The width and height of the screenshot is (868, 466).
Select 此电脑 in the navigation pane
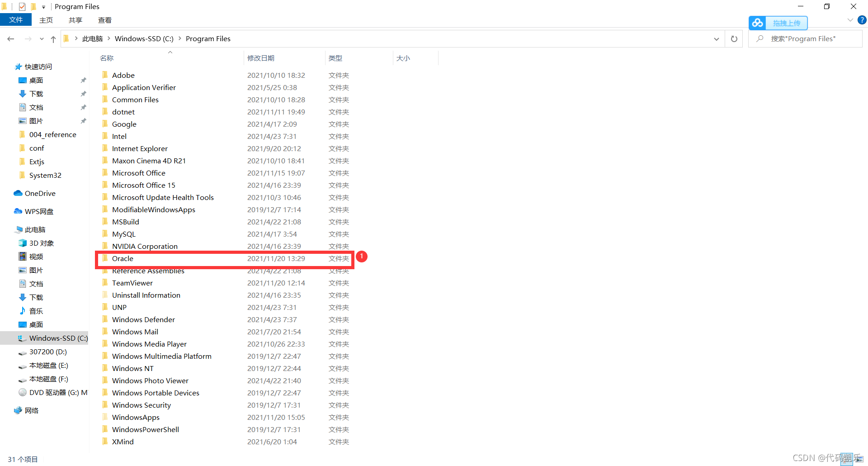click(30, 229)
